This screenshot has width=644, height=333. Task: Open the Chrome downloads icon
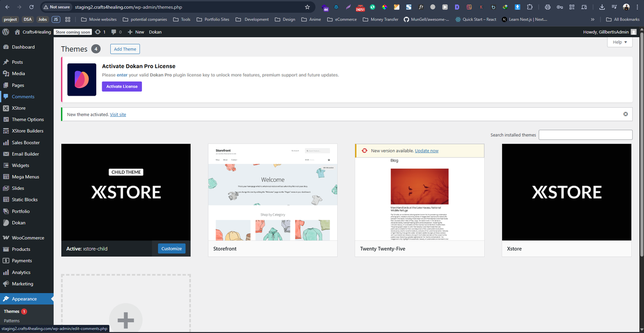[602, 7]
